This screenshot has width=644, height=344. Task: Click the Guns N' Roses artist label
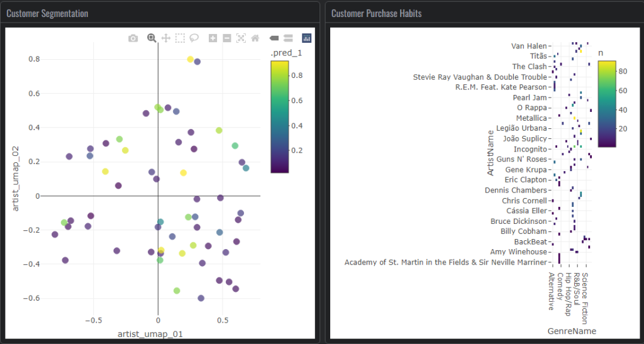click(x=521, y=159)
